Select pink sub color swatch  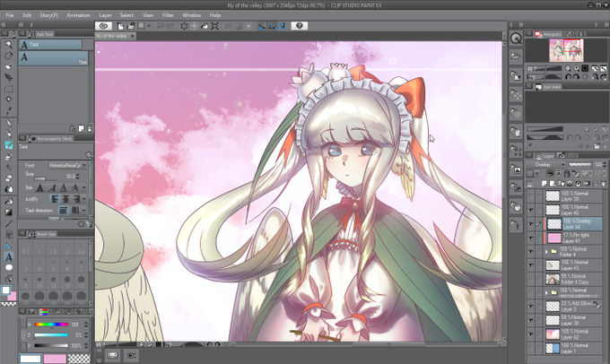tap(55, 359)
